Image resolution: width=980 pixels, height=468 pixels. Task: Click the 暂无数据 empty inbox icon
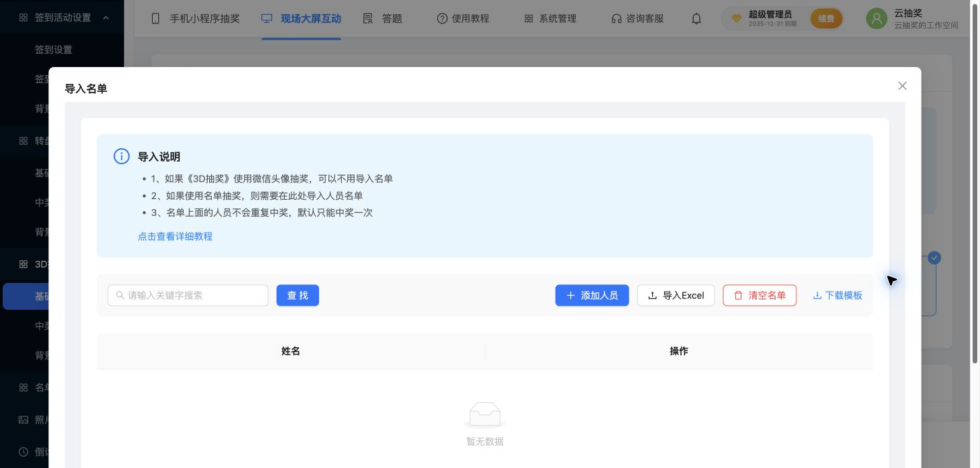tap(485, 415)
